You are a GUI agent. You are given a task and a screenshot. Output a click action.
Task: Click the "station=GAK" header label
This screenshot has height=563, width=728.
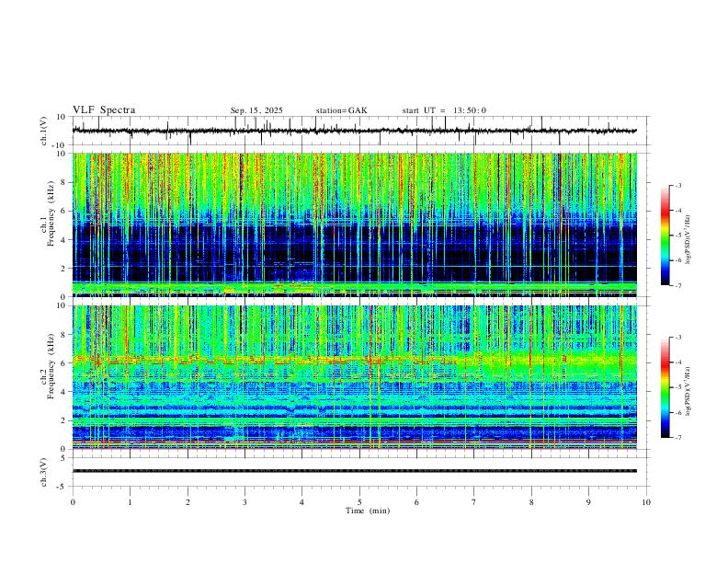(341, 110)
